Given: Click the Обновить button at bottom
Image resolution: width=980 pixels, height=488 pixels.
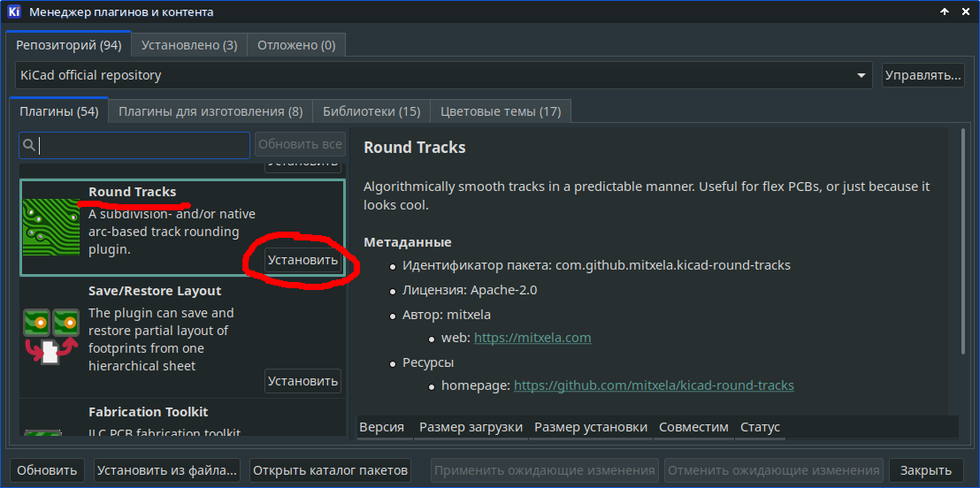Looking at the screenshot, I should (x=48, y=470).
